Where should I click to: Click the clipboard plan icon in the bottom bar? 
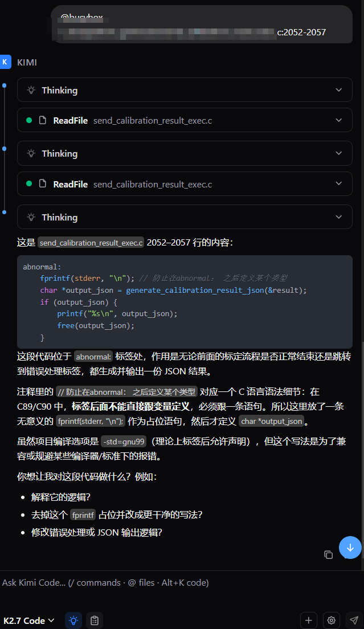click(95, 620)
